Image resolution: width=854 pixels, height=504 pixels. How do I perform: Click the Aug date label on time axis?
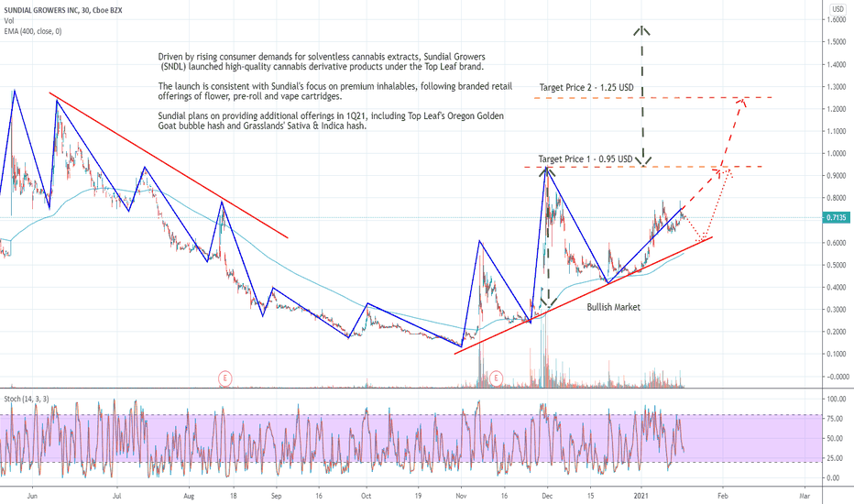coord(189,497)
